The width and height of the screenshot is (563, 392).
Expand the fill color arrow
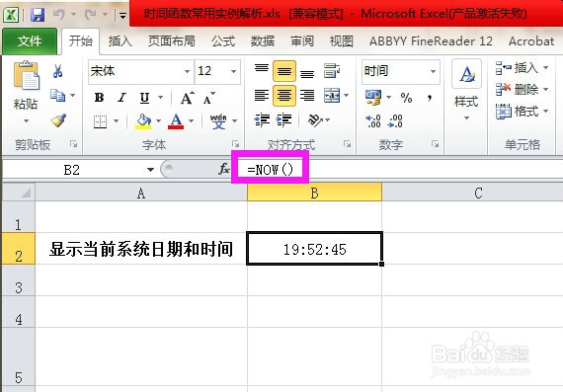pos(158,121)
